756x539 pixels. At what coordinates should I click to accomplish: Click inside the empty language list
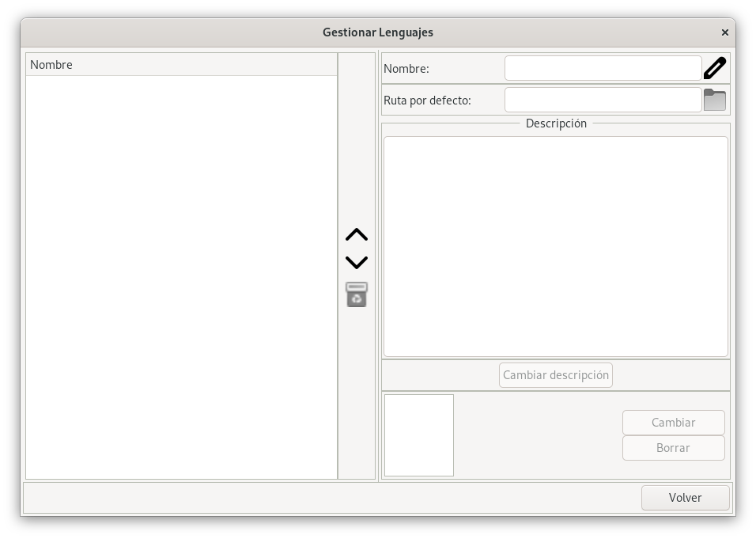[182, 277]
